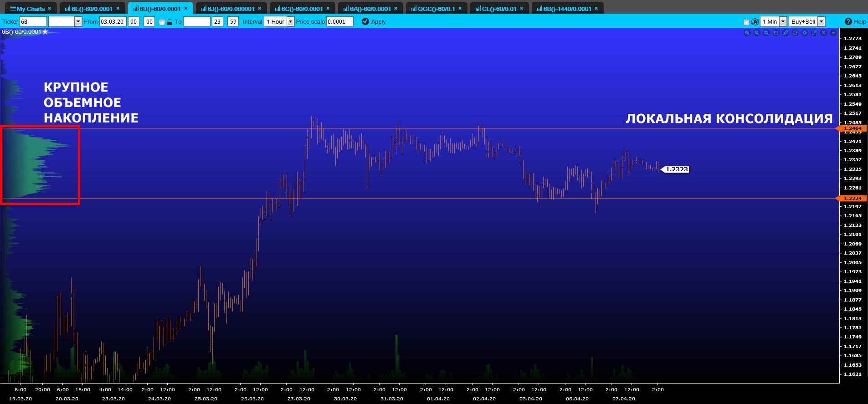The height and width of the screenshot is (404, 868).
Task: Enable the auto-update checkbox
Action: [x=746, y=22]
